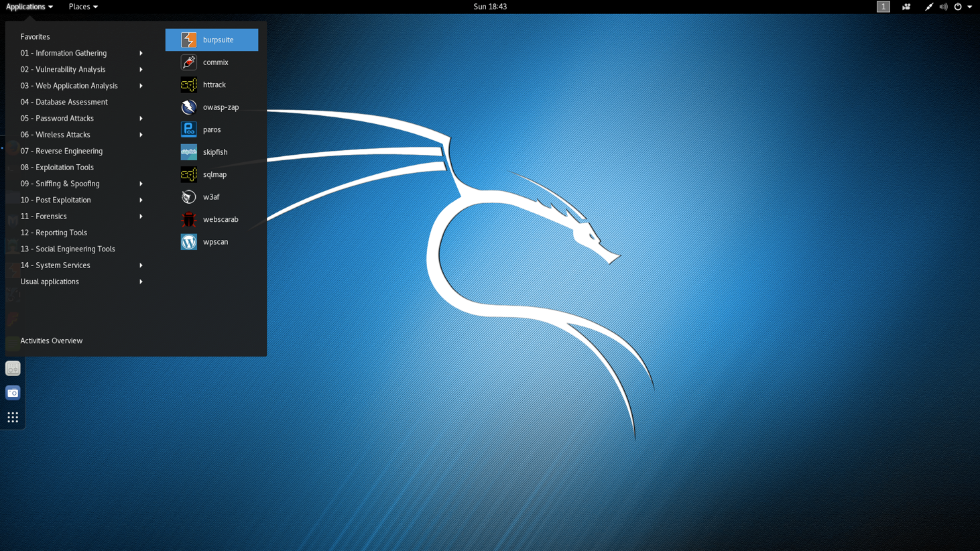The image size is (980, 551).
Task: Click the volume icon in top bar
Action: click(943, 7)
